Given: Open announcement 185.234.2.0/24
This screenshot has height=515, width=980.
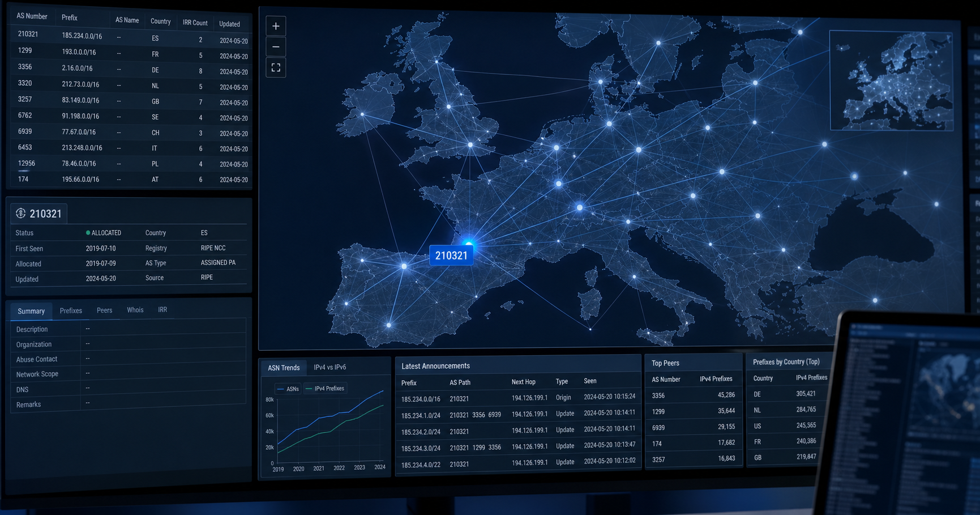Looking at the screenshot, I should coord(518,431).
